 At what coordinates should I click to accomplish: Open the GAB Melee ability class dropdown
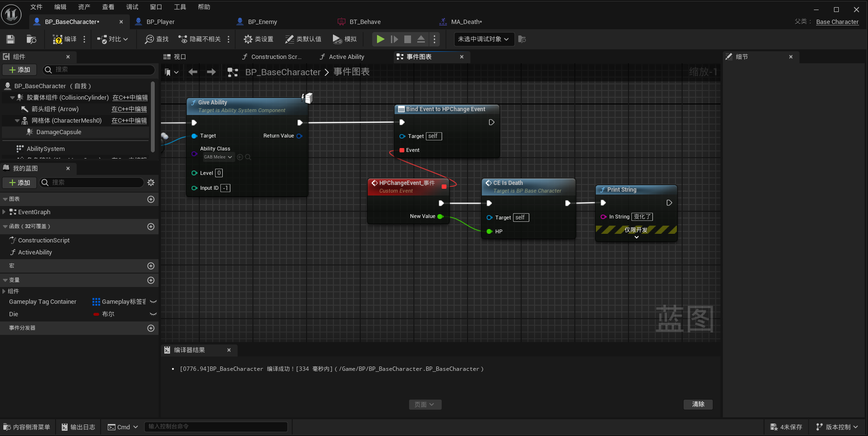[x=218, y=157]
